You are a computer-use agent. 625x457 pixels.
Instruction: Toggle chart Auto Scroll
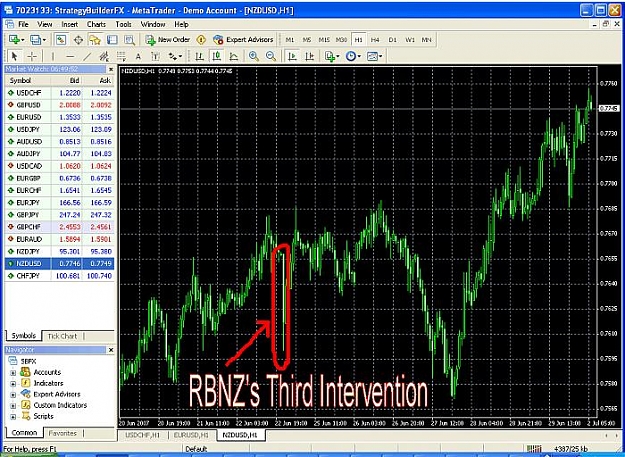(x=292, y=56)
